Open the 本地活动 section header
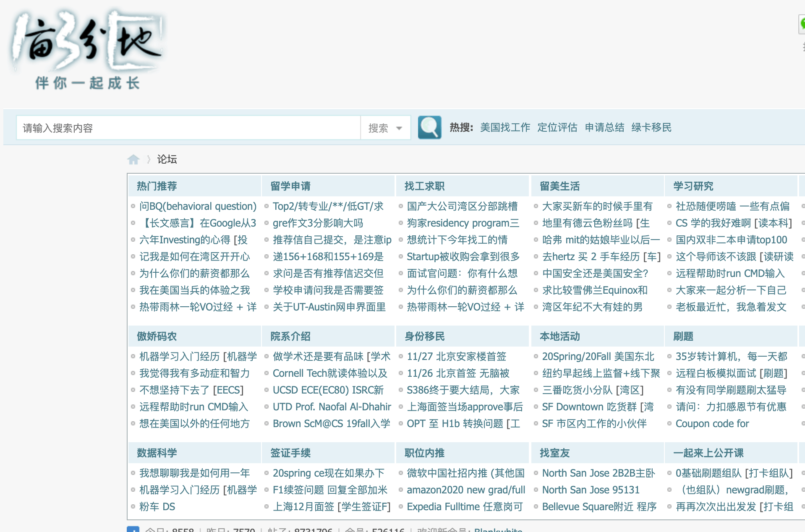Screen dimensions: 805x532 [x=559, y=336]
